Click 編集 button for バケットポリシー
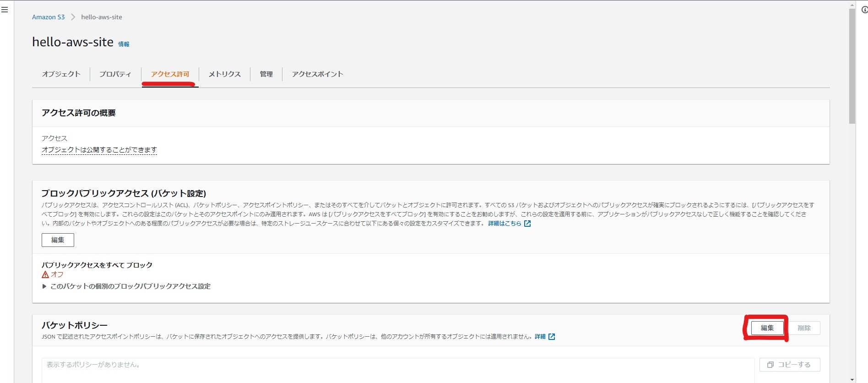Viewport: 868px width, 383px height. pos(767,328)
